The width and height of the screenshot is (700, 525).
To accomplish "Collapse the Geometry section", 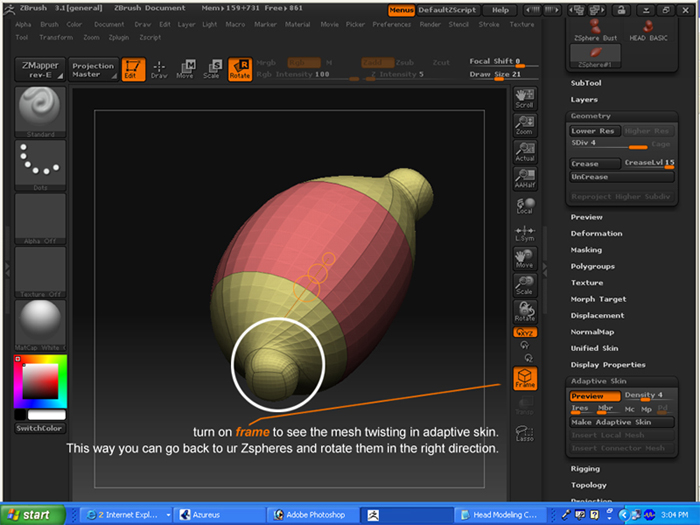I will (590, 116).
